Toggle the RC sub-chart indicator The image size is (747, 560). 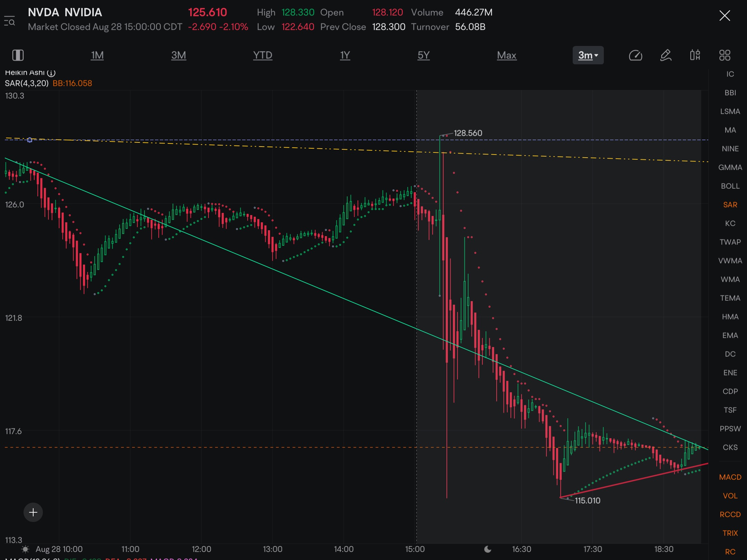[730, 552]
